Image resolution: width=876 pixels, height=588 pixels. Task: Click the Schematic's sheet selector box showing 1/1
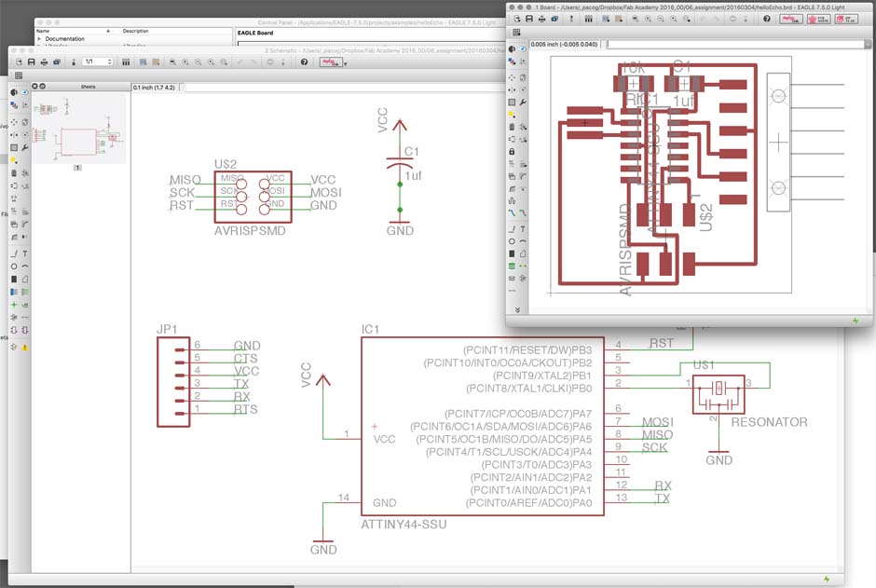(98, 62)
